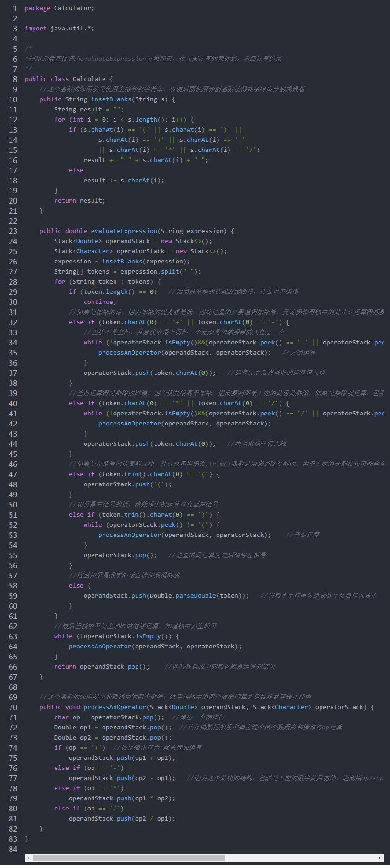Click "if (op == '+')" on line 74
Screen dimensions: 390x868
tap(80, 747)
